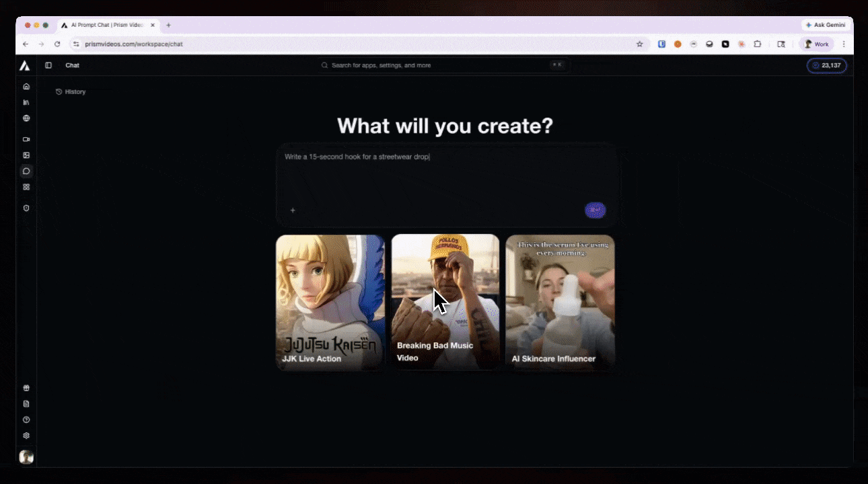Open the 23,137 credits balance

tap(826, 65)
